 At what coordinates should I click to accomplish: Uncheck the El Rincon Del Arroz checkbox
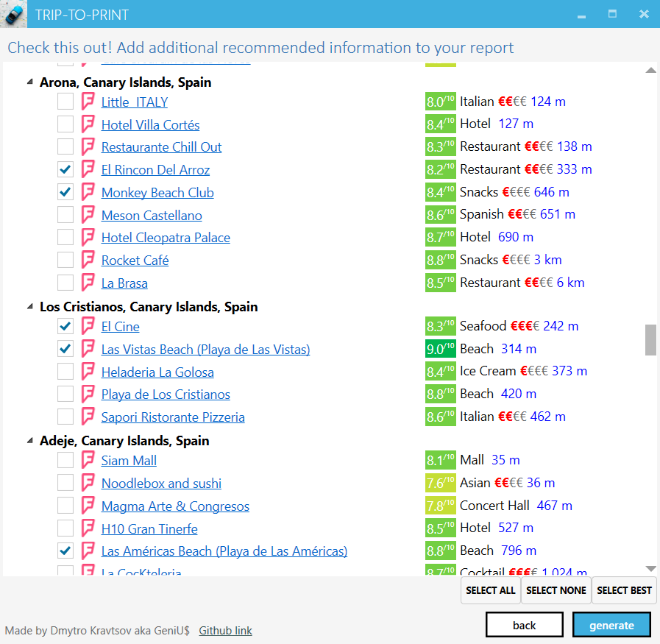pyautogui.click(x=65, y=169)
